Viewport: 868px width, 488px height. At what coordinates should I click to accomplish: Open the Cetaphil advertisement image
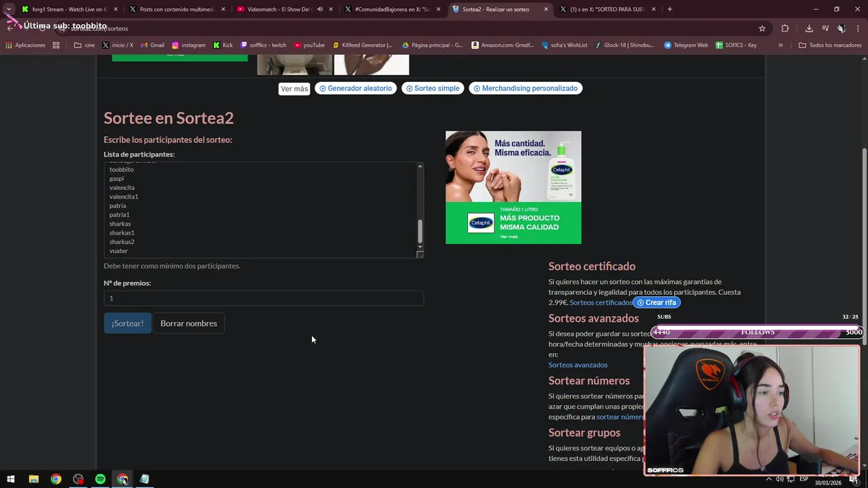tap(513, 187)
